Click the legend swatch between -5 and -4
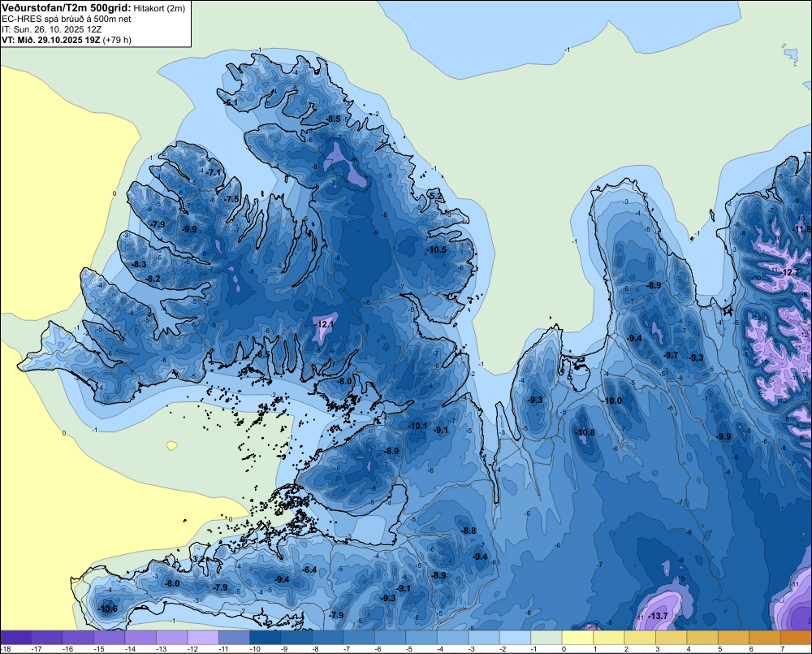Screen dimensions: 812x654 click(x=421, y=637)
